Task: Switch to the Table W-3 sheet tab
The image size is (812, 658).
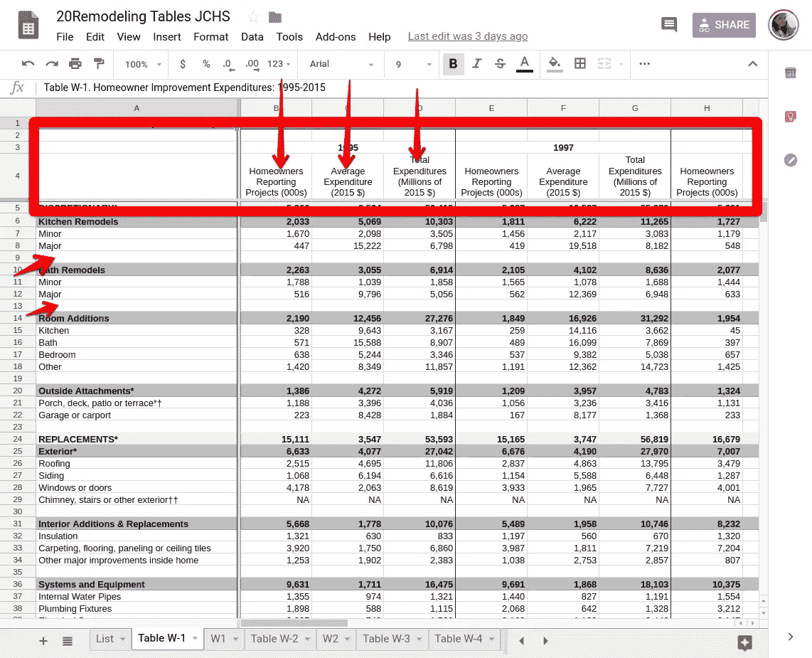Action: [386, 639]
